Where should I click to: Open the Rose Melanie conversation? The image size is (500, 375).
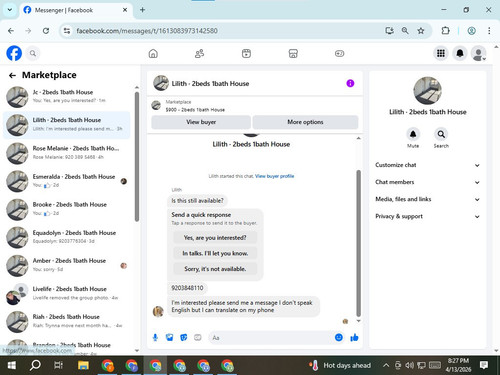[67, 153]
